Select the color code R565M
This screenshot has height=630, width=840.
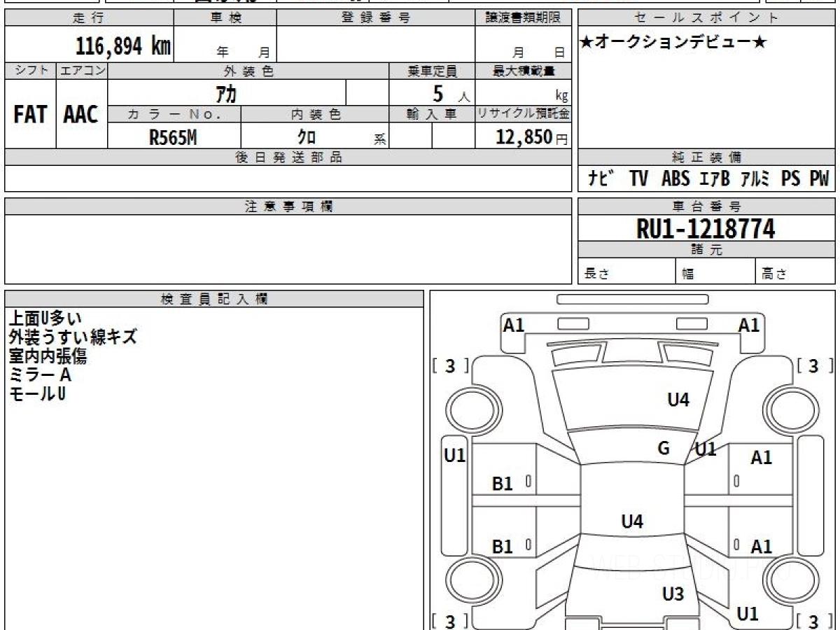click(173, 137)
